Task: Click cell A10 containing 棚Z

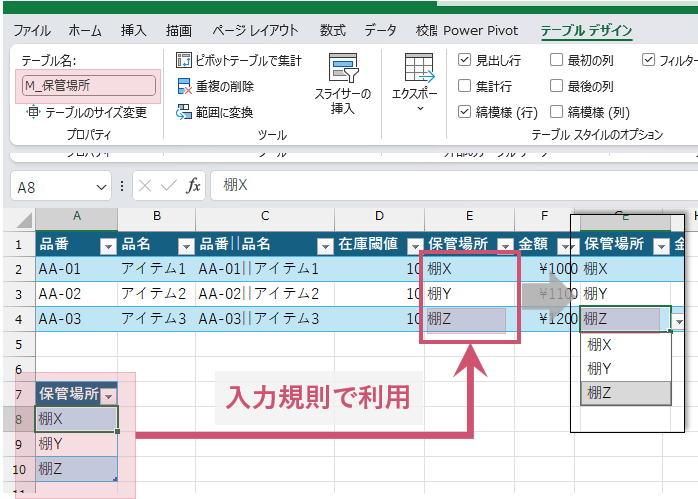Action: (x=77, y=469)
